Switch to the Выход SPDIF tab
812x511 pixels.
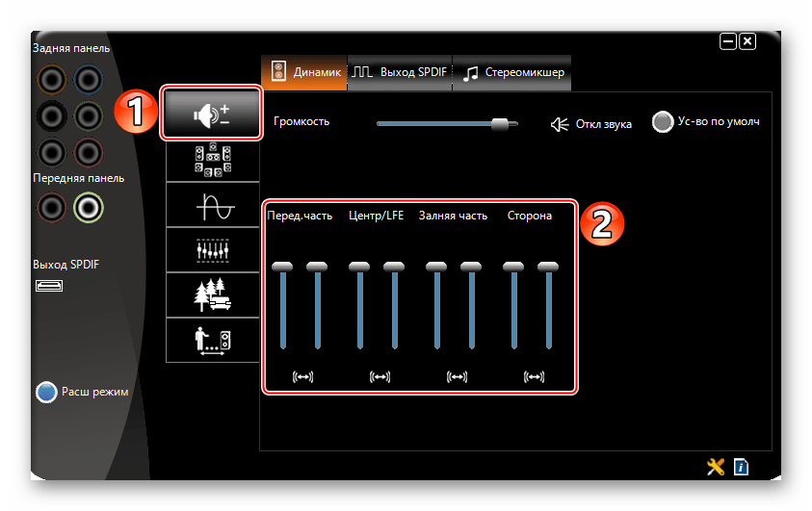coord(400,72)
